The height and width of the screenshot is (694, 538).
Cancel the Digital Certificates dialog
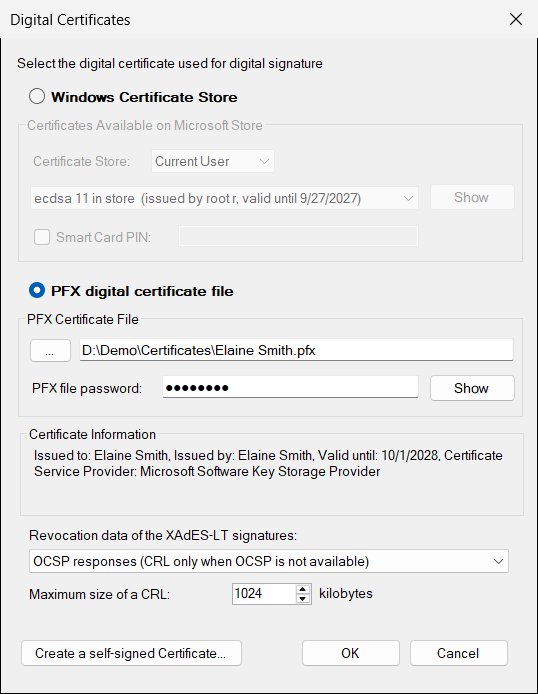pos(458,653)
